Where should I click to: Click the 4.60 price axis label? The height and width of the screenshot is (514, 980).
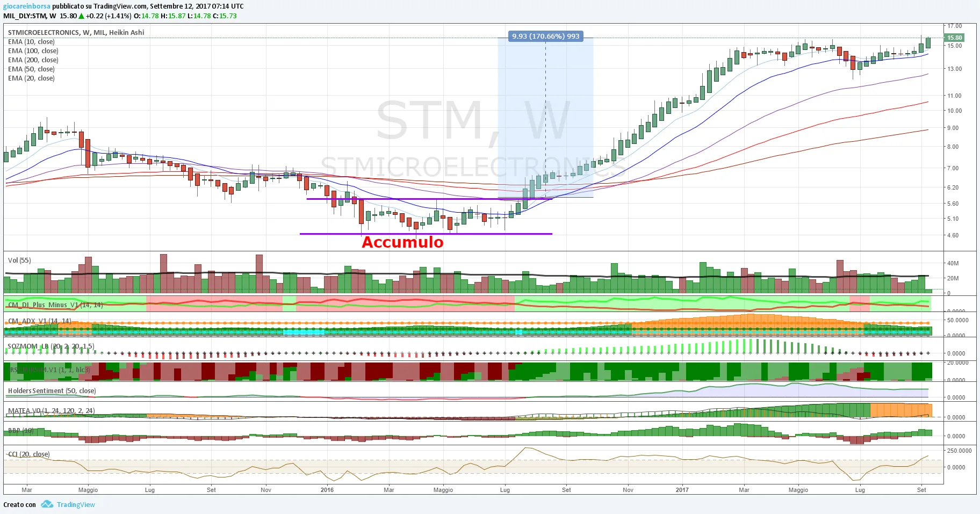pos(953,235)
